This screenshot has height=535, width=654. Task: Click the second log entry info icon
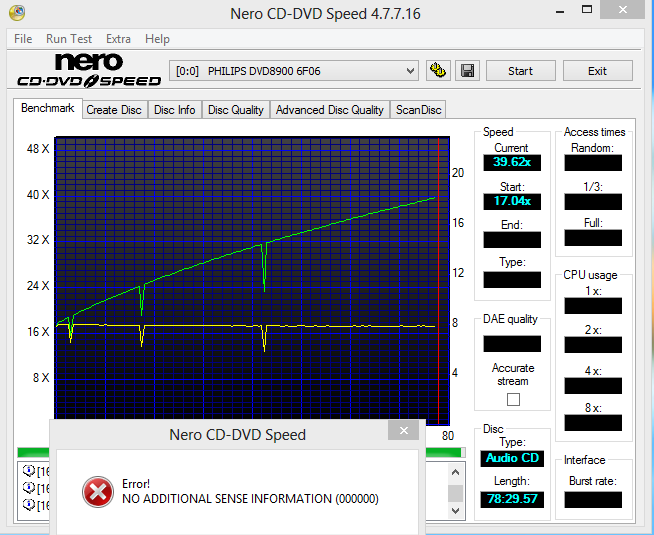point(28,487)
